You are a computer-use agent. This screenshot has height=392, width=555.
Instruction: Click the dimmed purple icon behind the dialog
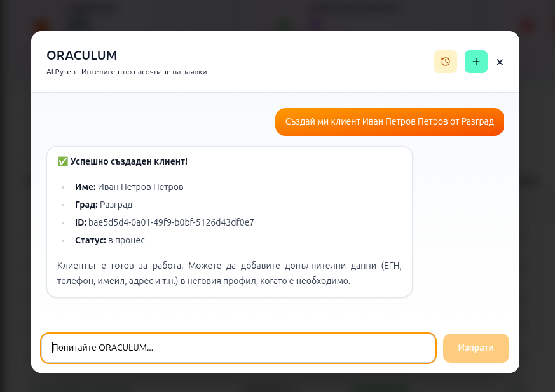315,24
